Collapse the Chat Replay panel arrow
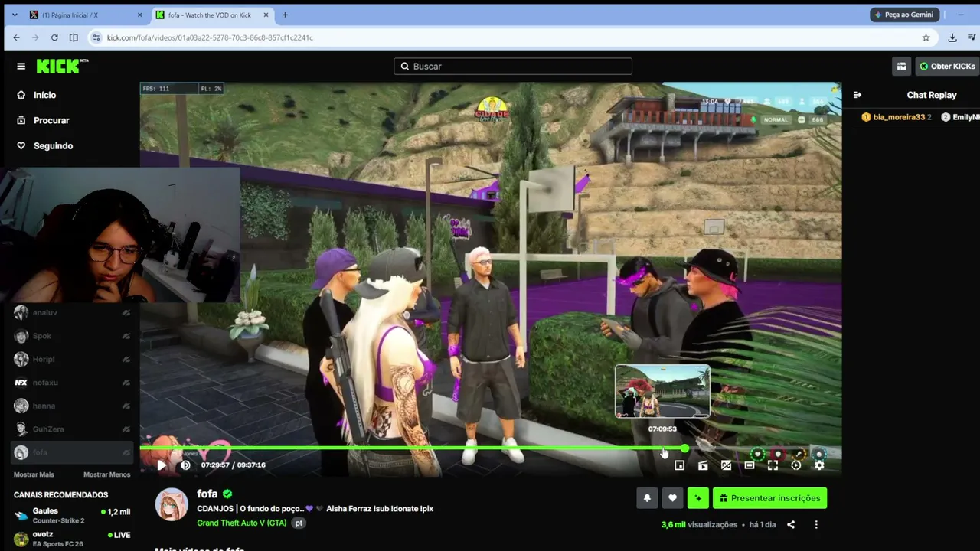This screenshot has height=551, width=980. (x=857, y=95)
